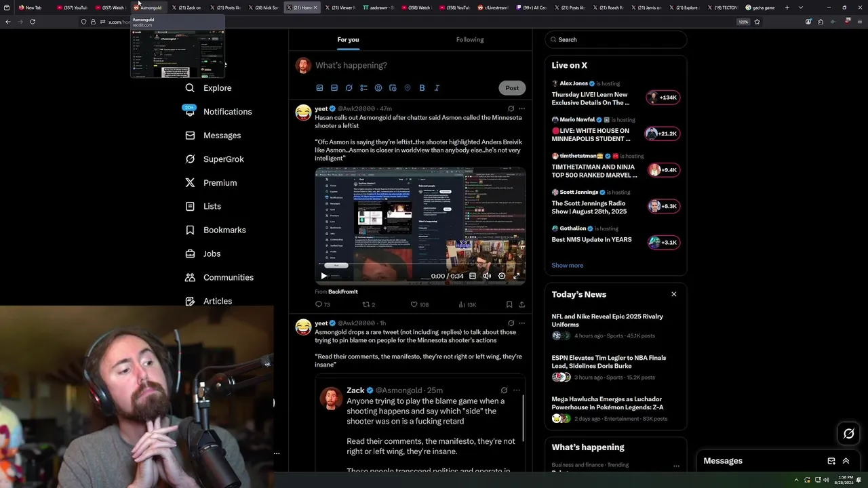Add GIF icon in composer
The width and height of the screenshot is (868, 488).
pyautogui.click(x=334, y=88)
